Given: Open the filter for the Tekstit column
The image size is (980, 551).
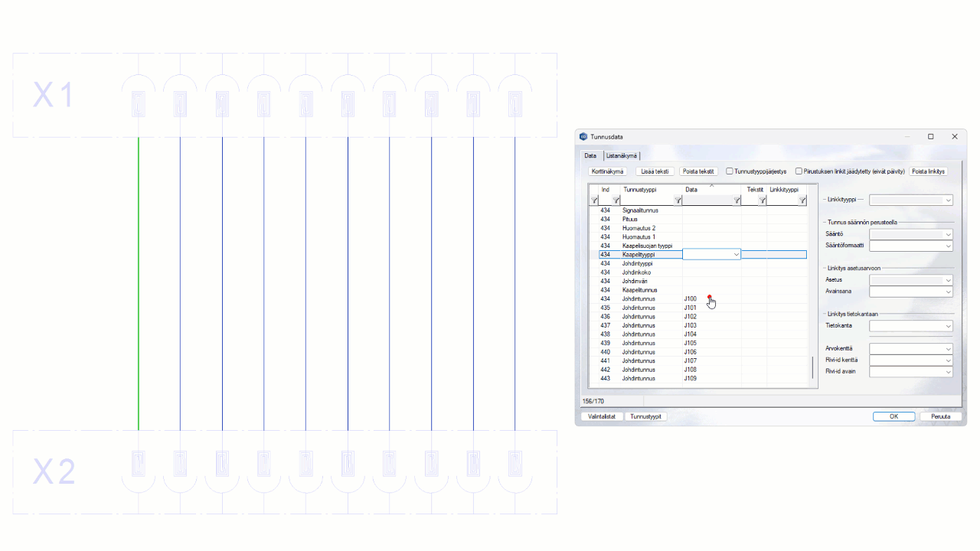Looking at the screenshot, I should [762, 201].
